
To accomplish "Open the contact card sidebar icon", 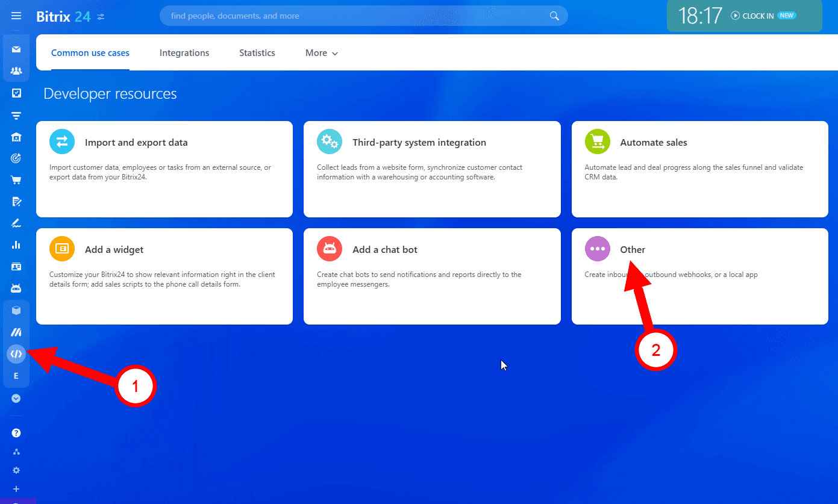I will tap(16, 266).
